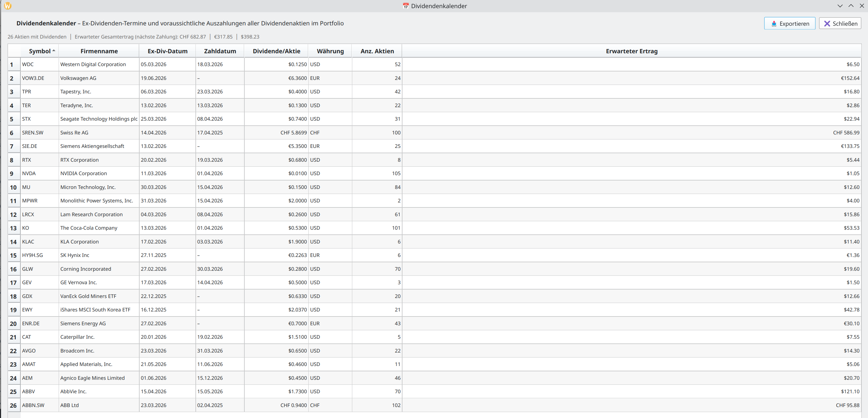This screenshot has height=418, width=868.
Task: Click the Applied Materials, Inc. cell
Action: (99, 364)
